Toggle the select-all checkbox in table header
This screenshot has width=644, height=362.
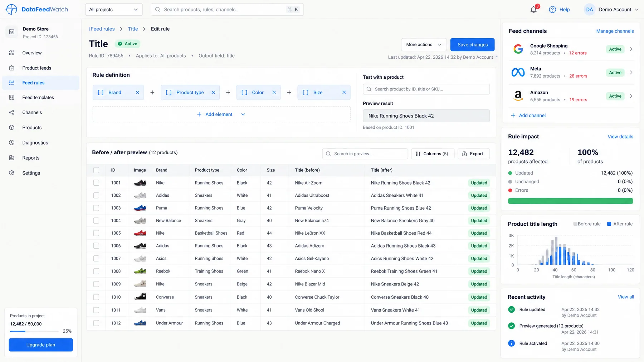(96, 170)
